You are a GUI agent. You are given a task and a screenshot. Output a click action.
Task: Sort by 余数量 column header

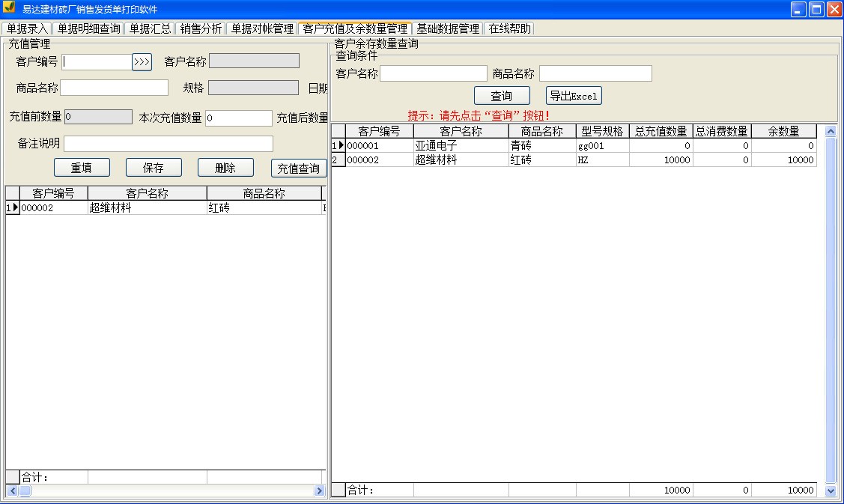pos(783,131)
